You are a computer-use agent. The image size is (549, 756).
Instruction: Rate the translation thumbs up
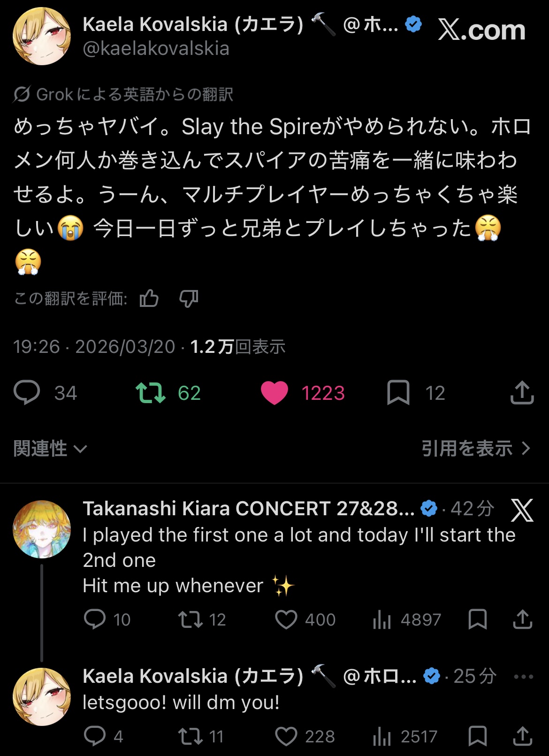click(149, 298)
